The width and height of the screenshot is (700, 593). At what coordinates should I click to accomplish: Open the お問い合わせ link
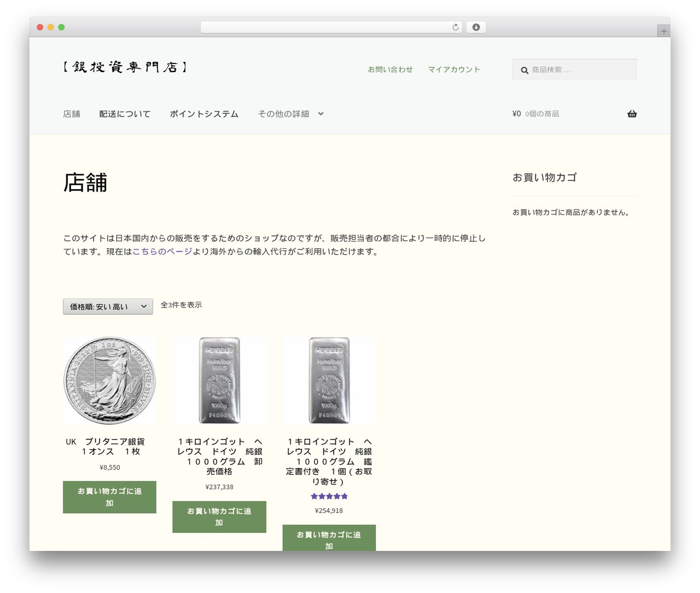tap(390, 69)
